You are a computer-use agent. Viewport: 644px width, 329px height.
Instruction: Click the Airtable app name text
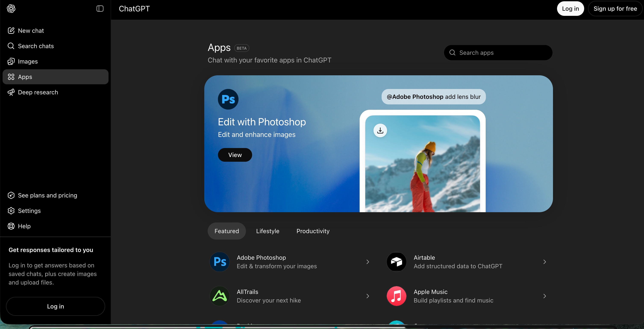[x=424, y=258]
